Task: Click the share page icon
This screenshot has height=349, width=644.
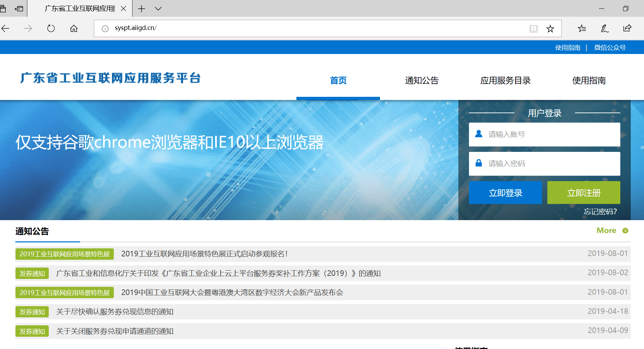Action: click(x=627, y=29)
